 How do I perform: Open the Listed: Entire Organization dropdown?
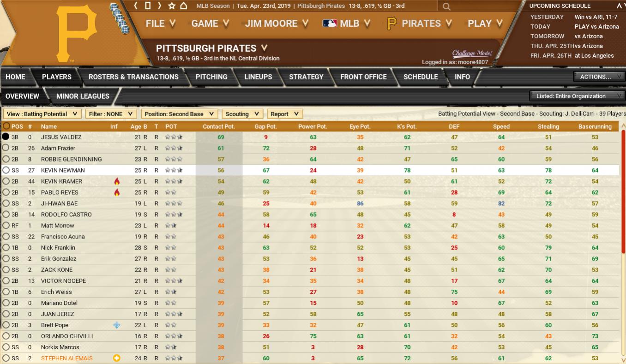(577, 96)
